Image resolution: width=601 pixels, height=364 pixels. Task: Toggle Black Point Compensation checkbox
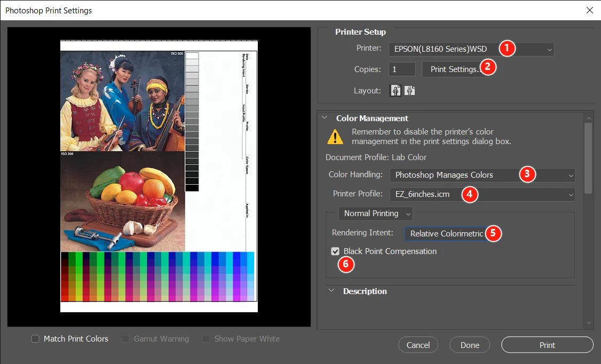(x=335, y=251)
